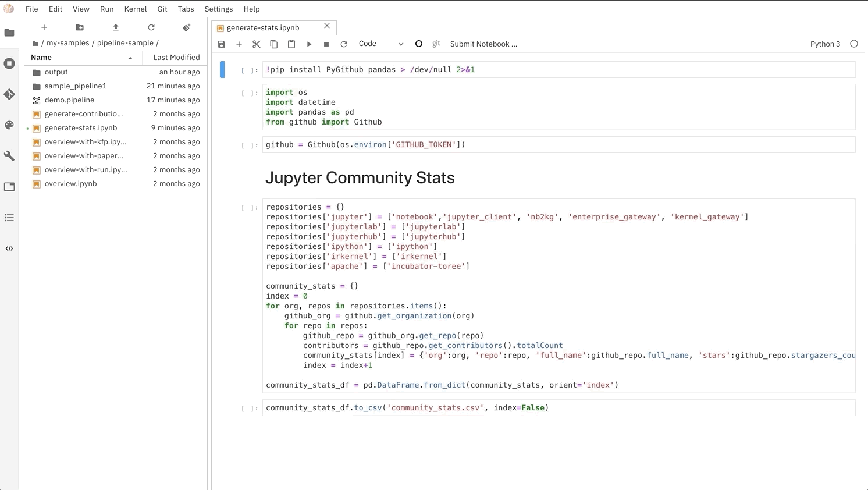
Task: Select the sample_pipeline1 folder
Action: tap(115, 86)
